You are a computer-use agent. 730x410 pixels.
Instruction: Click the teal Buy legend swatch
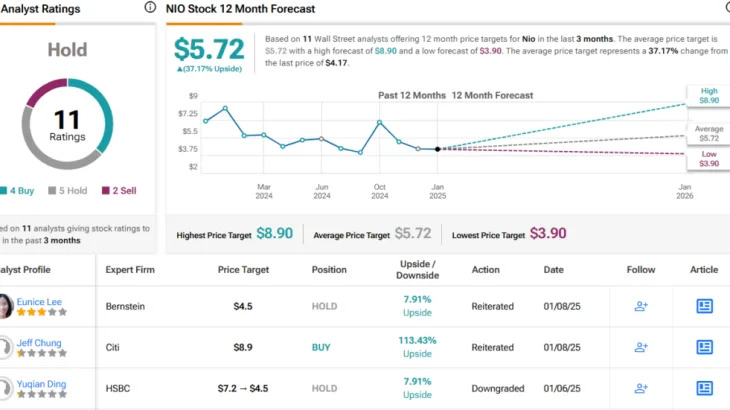[3, 190]
